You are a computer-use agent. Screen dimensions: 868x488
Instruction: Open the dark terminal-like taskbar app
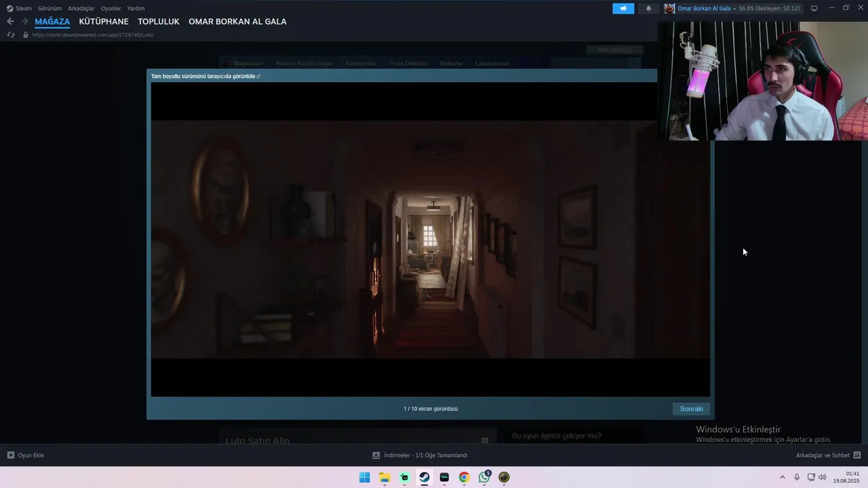pos(444,477)
